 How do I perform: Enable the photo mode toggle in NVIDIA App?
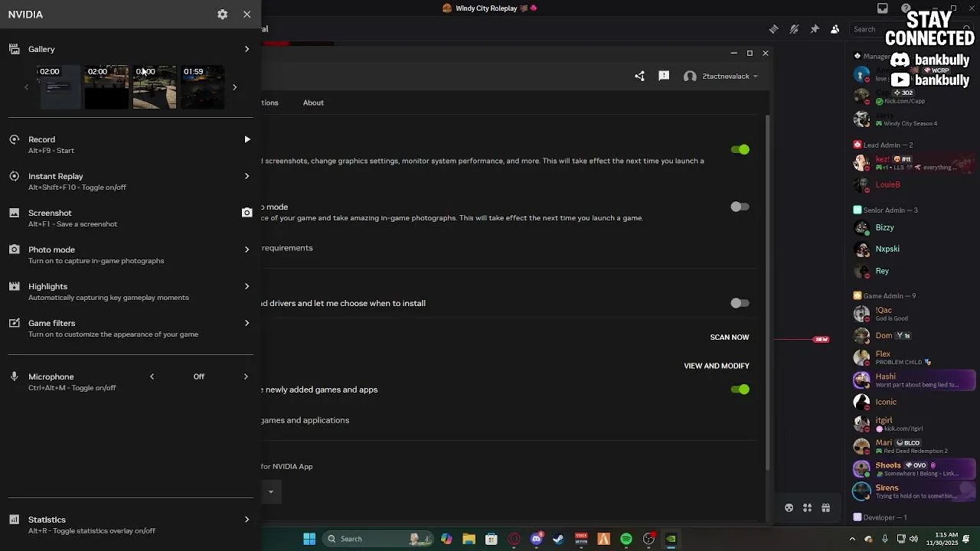click(740, 207)
